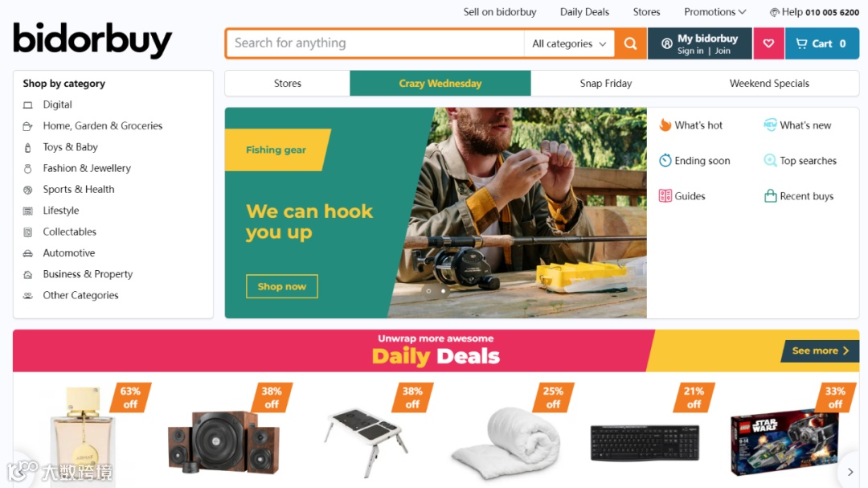Click the Recent buys bag icon
The height and width of the screenshot is (488, 868).
pos(770,195)
